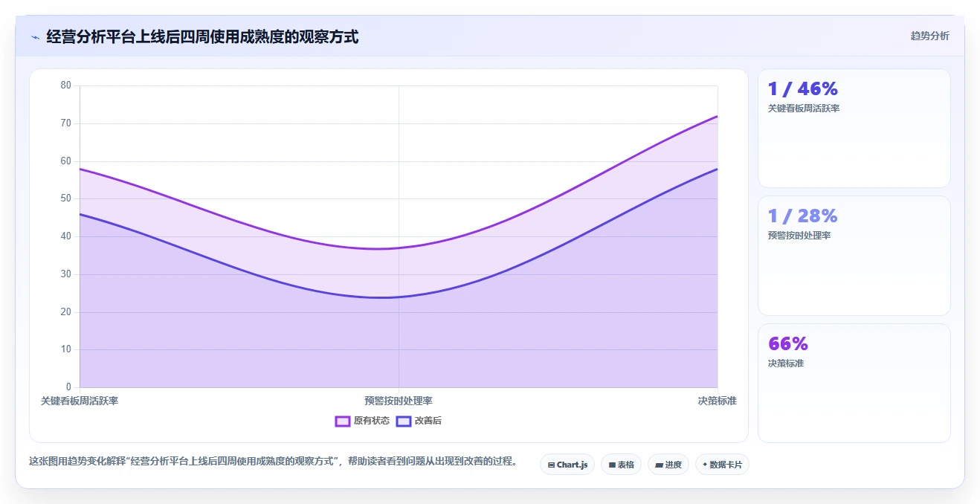This screenshot has width=980, height=504.
Task: Click the trend icon beside the title
Action: (35, 37)
